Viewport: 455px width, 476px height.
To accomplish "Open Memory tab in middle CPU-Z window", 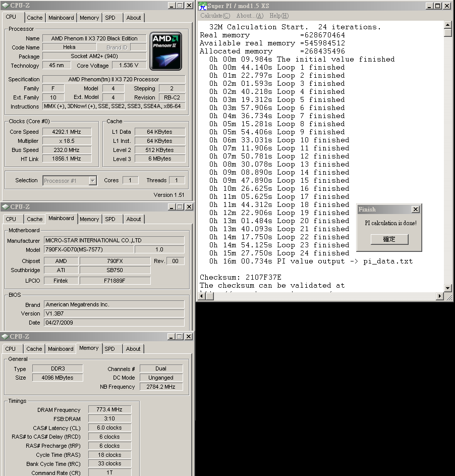I will pyautogui.click(x=89, y=219).
